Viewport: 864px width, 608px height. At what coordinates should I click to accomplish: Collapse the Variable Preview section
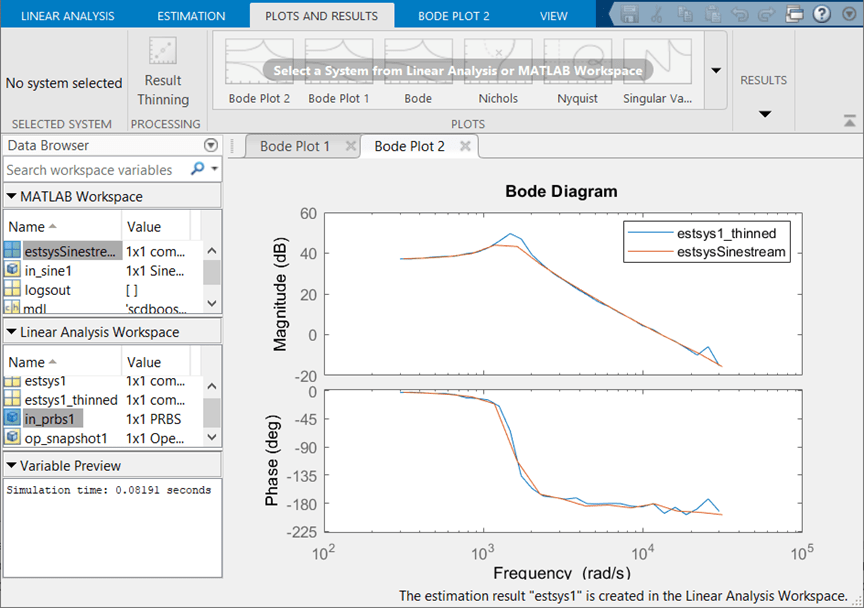pyautogui.click(x=11, y=466)
